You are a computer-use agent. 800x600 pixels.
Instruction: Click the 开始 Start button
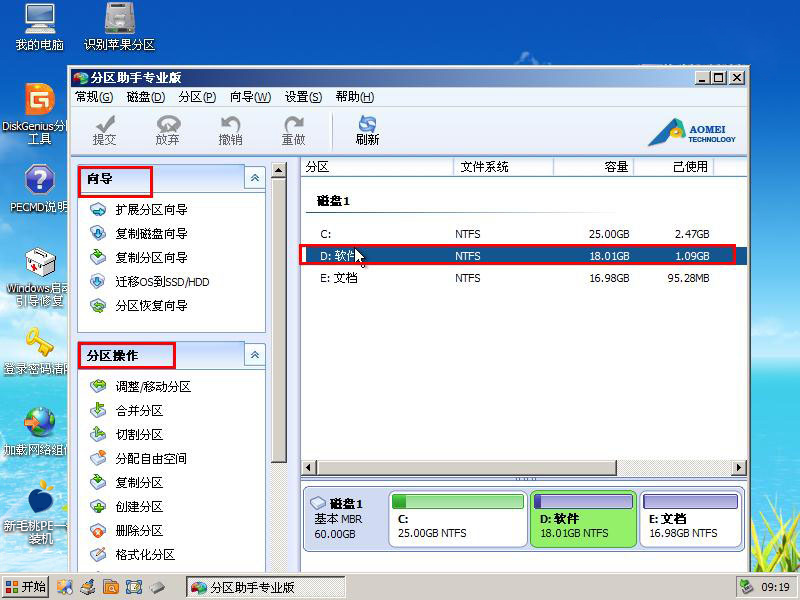[x=26, y=587]
